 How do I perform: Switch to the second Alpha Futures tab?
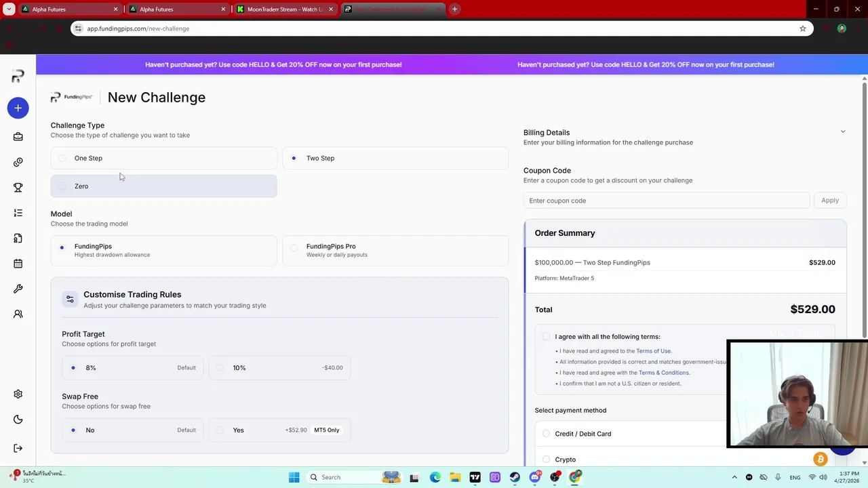click(178, 9)
